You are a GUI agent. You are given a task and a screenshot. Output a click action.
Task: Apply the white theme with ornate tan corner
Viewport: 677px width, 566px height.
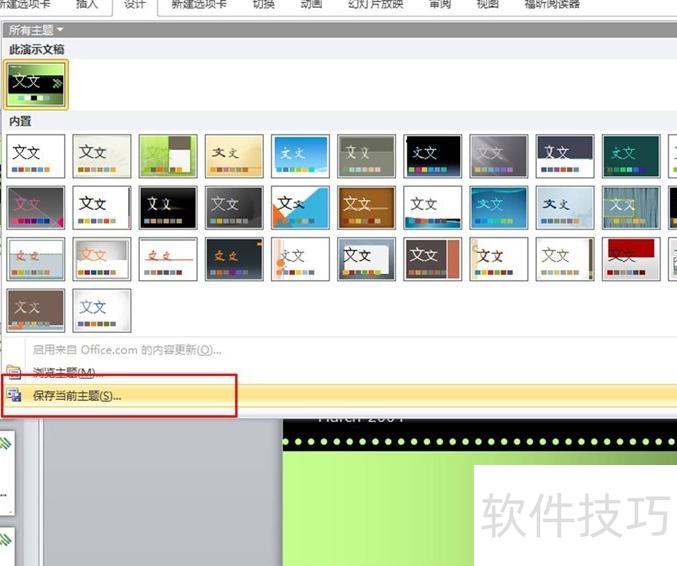[x=499, y=259]
